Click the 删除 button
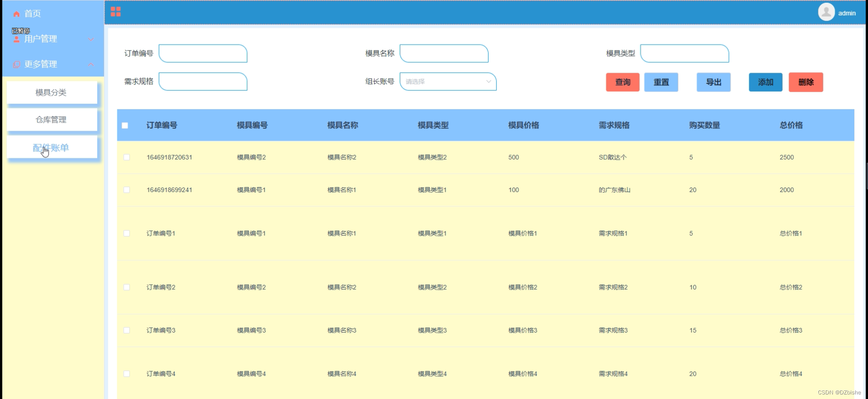Viewport: 868px width, 399px height. click(x=806, y=82)
